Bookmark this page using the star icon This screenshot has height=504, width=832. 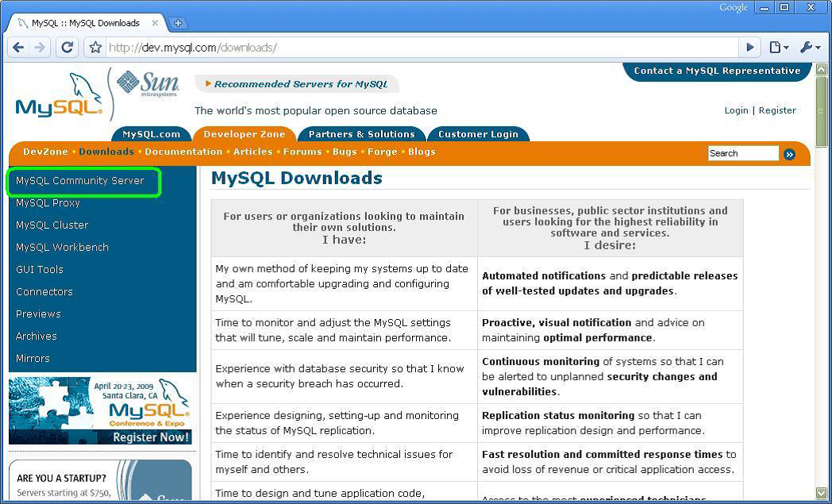(94, 47)
